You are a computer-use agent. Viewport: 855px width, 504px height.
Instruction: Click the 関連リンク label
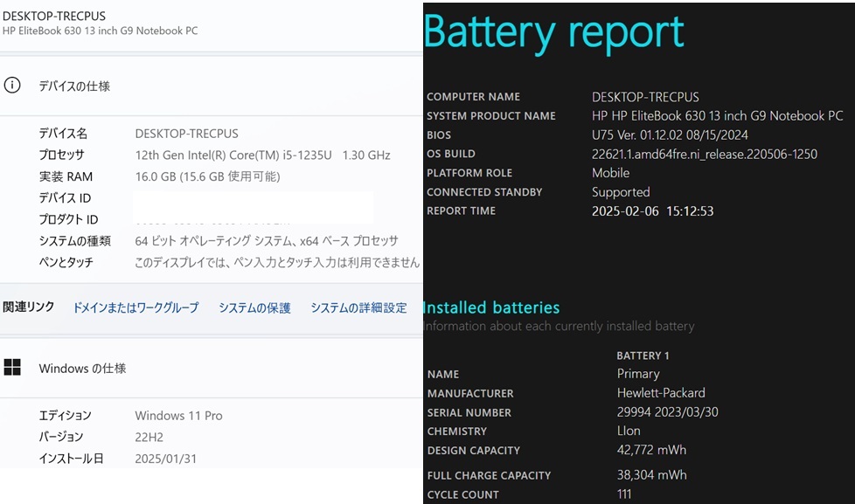click(28, 307)
